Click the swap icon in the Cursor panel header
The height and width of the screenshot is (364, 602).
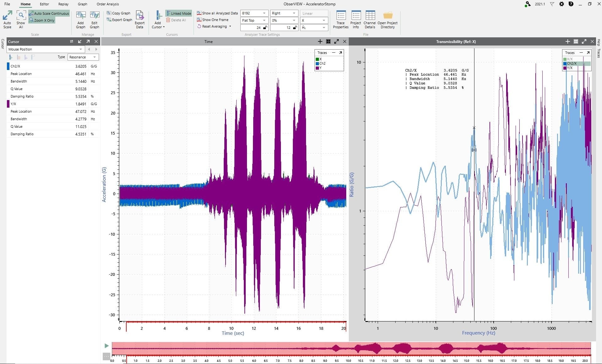coord(71,41)
